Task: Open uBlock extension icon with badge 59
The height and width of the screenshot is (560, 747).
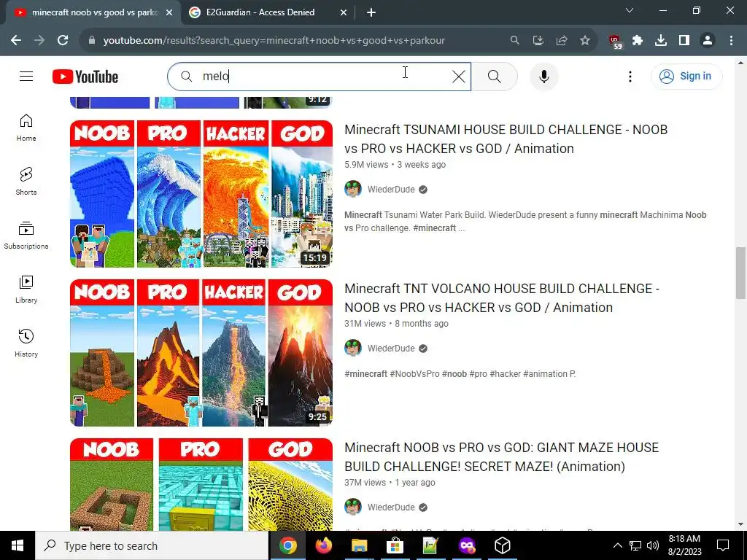Action: [615, 42]
